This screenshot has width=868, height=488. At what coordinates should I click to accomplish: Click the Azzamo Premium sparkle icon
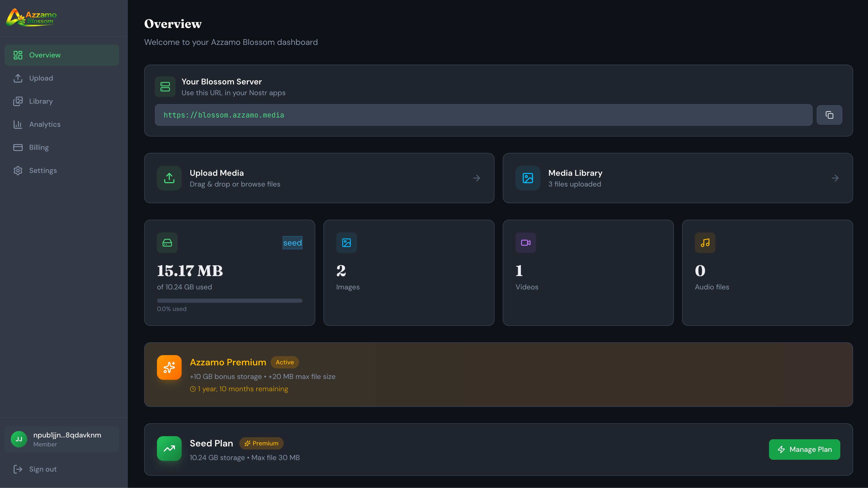click(169, 367)
